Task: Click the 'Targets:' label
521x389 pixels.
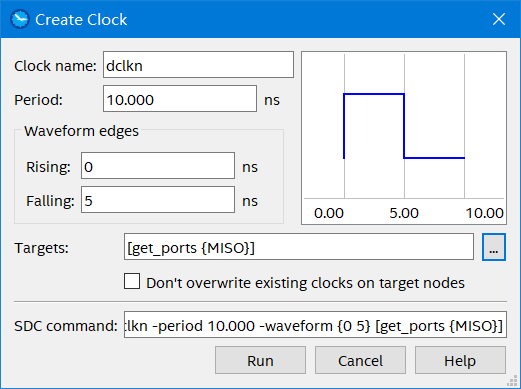Action: (41, 248)
